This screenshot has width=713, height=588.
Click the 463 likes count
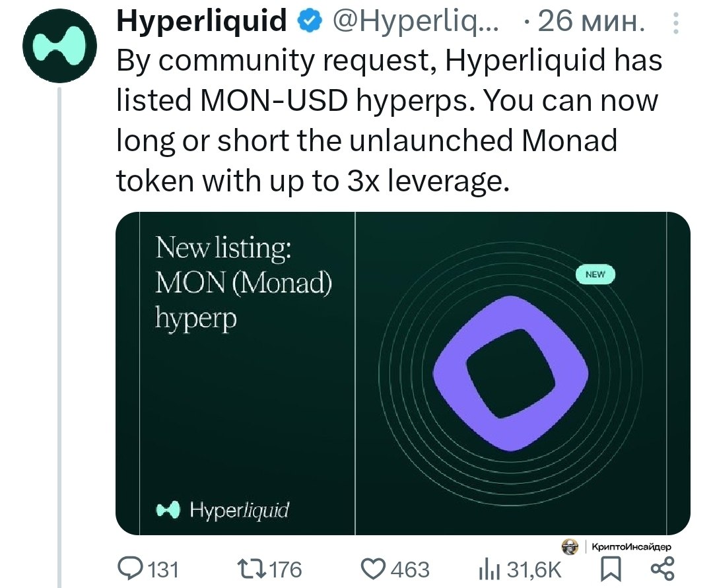click(411, 568)
